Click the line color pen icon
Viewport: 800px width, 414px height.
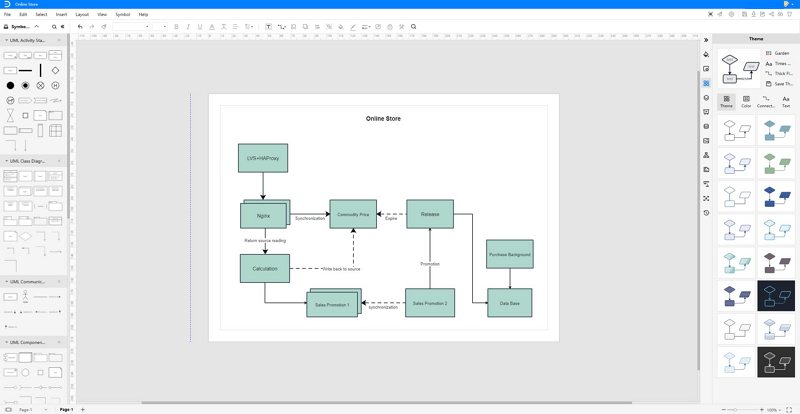(353, 27)
